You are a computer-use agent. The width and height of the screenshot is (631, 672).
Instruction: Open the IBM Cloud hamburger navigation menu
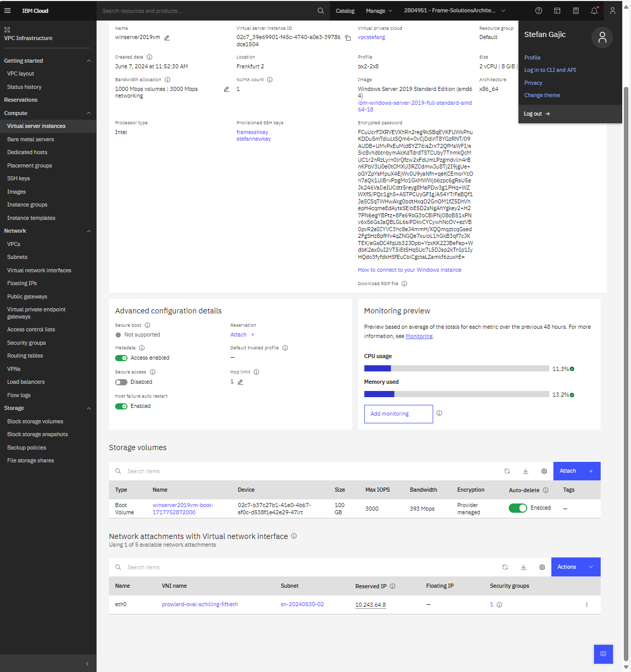click(x=7, y=10)
